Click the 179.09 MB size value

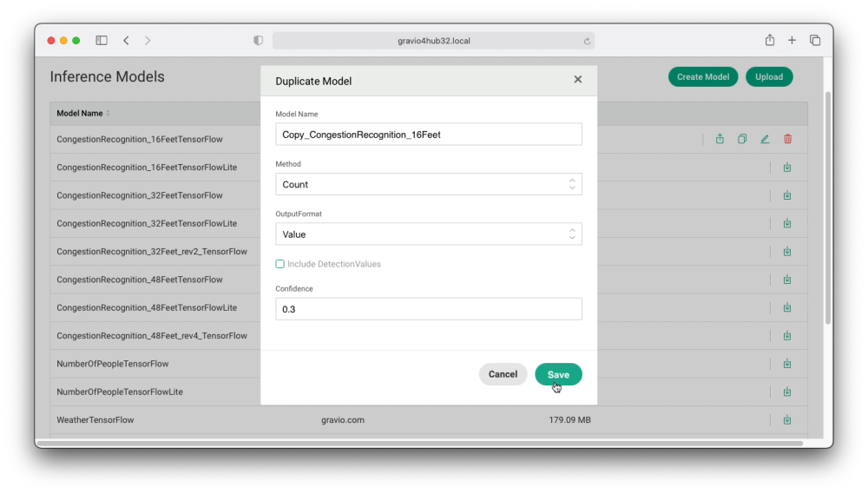click(569, 420)
